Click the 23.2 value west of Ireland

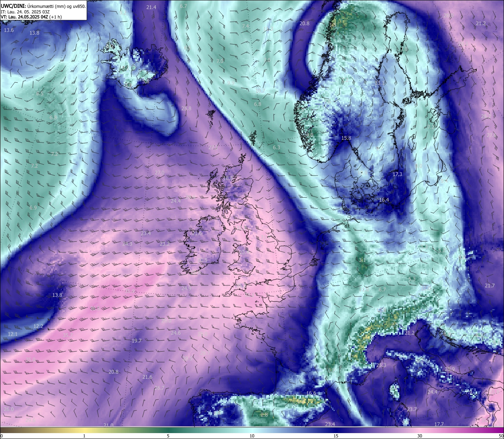click(x=165, y=244)
